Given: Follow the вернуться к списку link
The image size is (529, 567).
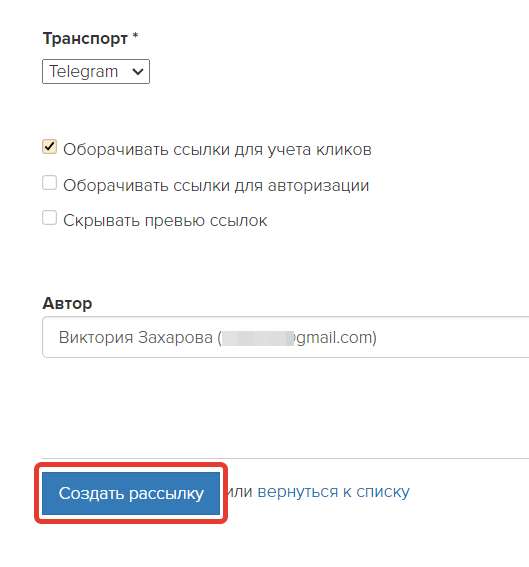Looking at the screenshot, I should (x=333, y=492).
